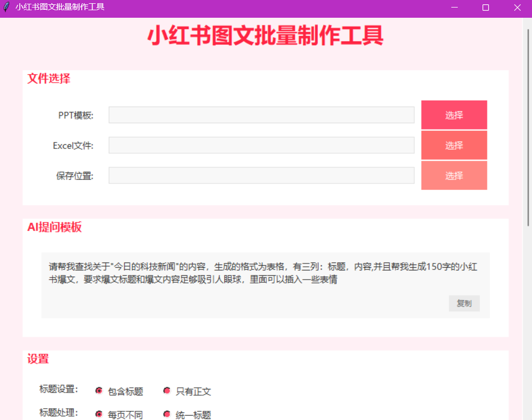Copy the AI prompt with 复制 button

coord(464,303)
